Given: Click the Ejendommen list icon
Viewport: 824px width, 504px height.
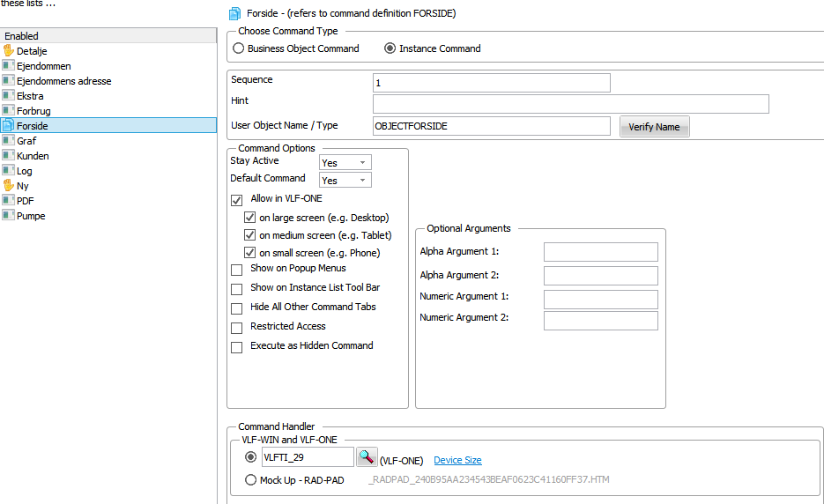Looking at the screenshot, I should (x=9, y=66).
